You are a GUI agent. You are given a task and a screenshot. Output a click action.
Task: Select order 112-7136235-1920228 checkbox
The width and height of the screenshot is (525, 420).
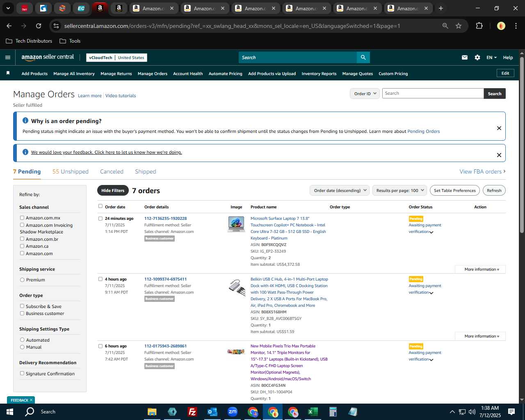click(100, 219)
